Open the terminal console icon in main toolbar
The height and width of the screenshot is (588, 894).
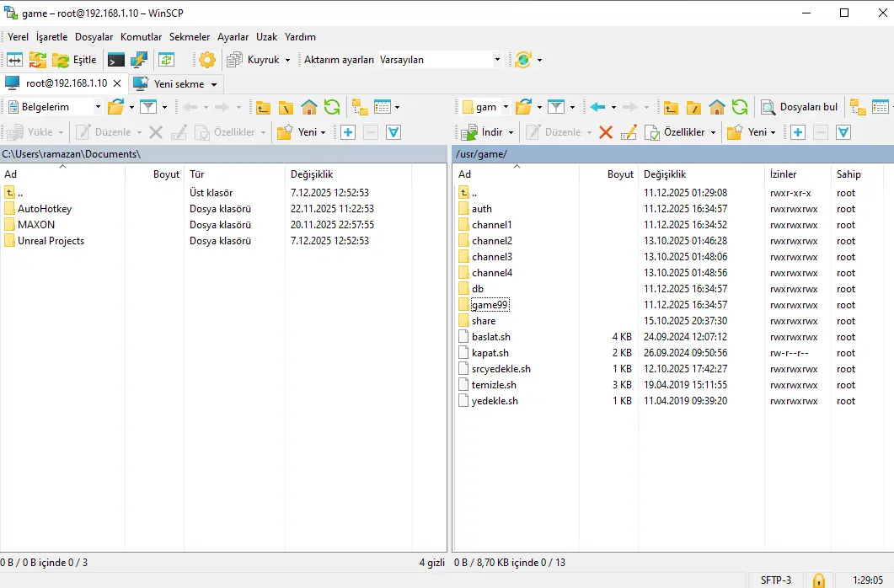tap(116, 60)
